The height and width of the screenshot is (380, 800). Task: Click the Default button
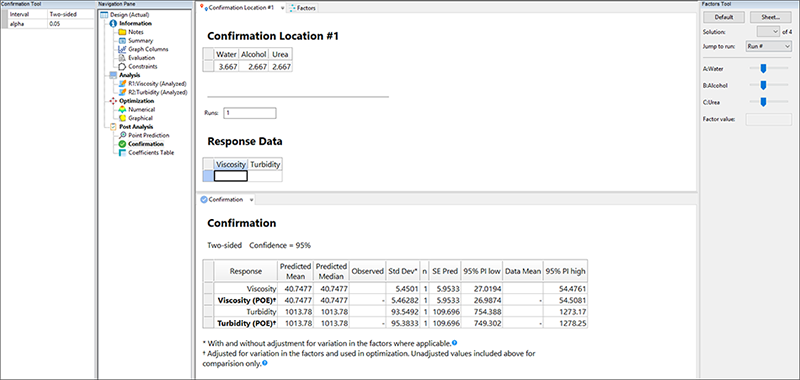(724, 17)
